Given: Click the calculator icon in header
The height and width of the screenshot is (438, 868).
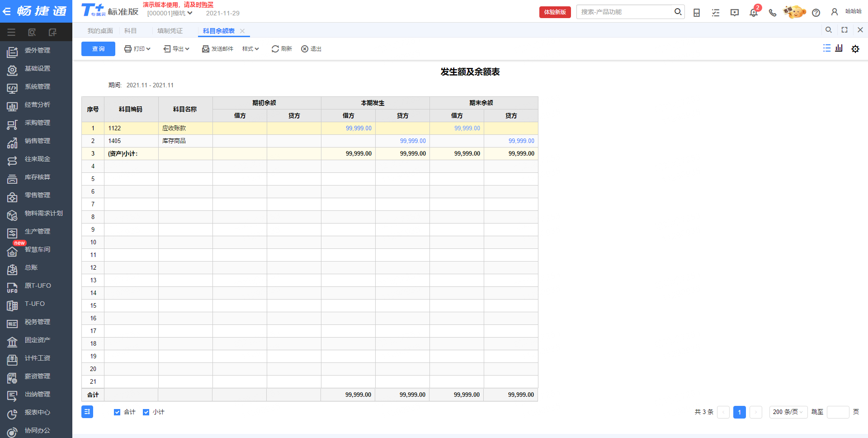Looking at the screenshot, I should click(697, 13).
